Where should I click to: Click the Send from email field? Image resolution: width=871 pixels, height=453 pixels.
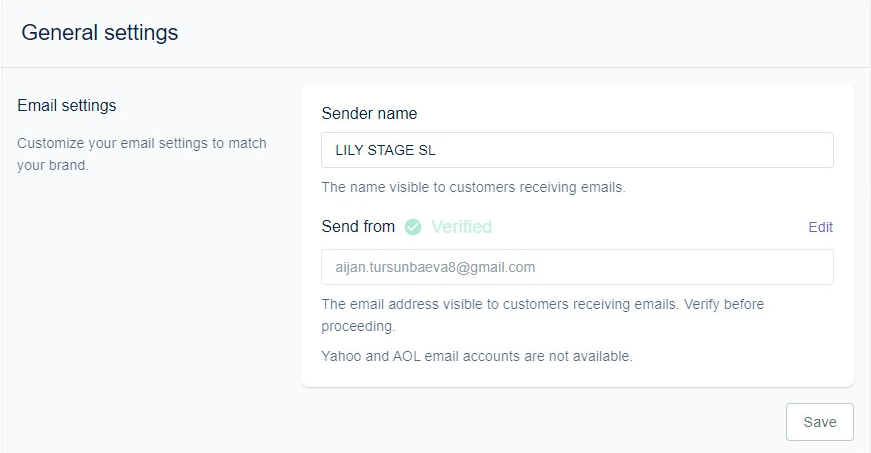[577, 267]
